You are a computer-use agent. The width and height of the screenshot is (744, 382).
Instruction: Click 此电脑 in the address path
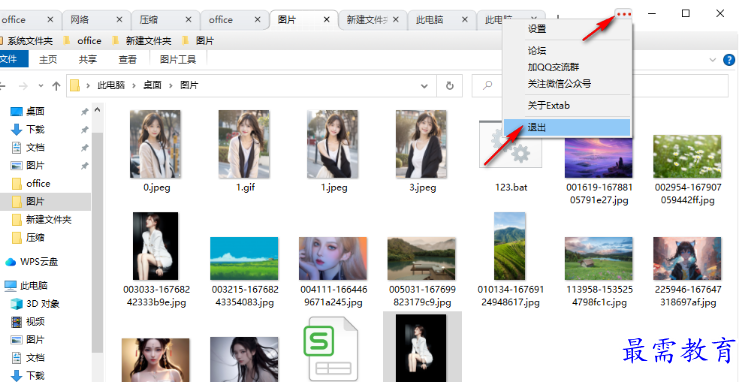click(111, 85)
